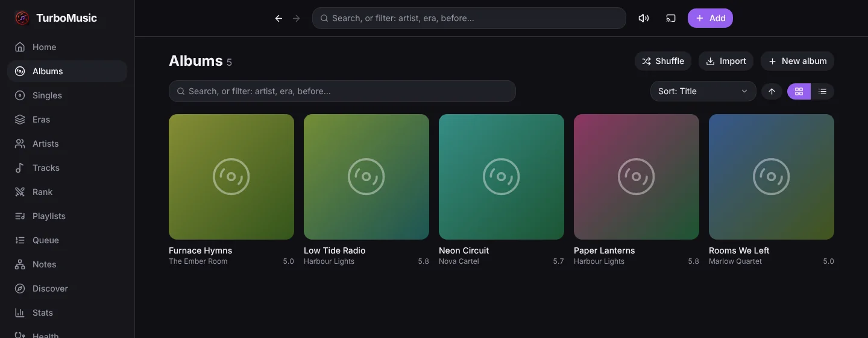
Task: Click the purple Add button
Action: pyautogui.click(x=710, y=18)
